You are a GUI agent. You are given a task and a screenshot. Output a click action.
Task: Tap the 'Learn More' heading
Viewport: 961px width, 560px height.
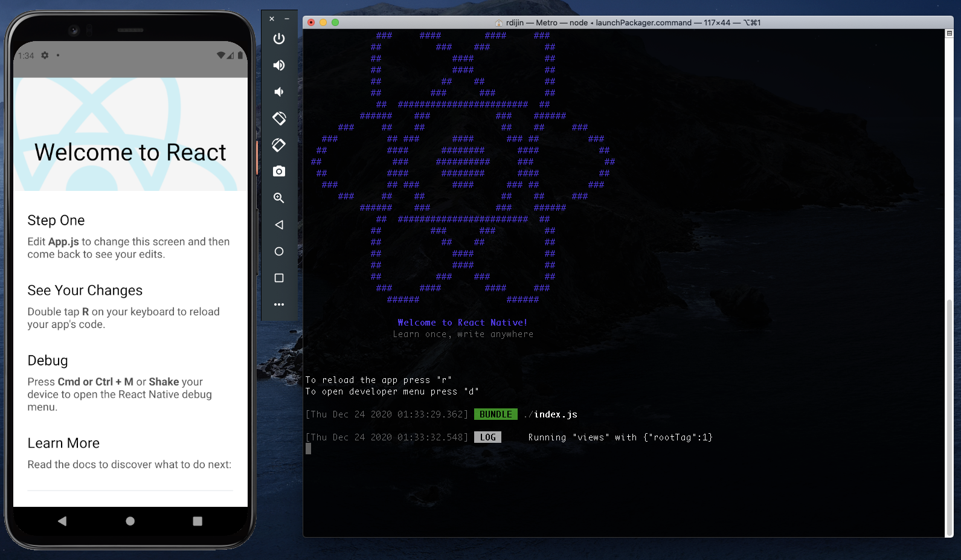[63, 443]
